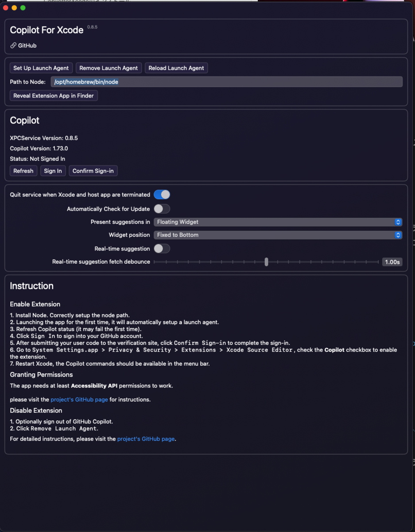Viewport: 415px width, 532px height.
Task: Click the Path to Node label
Action: [x=28, y=82]
